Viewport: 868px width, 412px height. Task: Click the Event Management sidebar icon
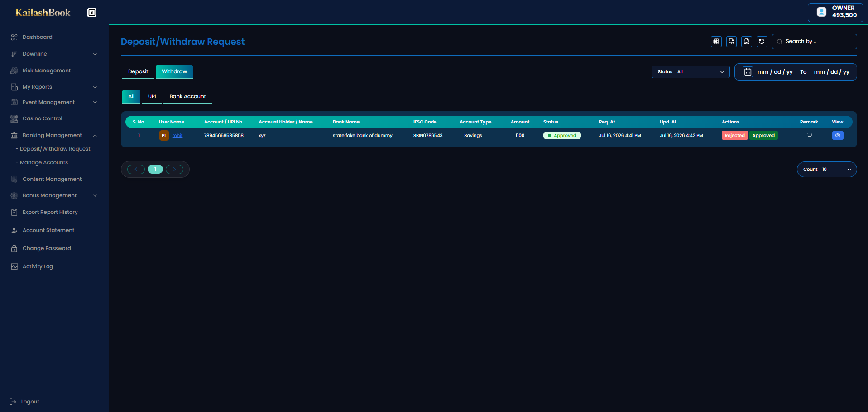point(14,102)
